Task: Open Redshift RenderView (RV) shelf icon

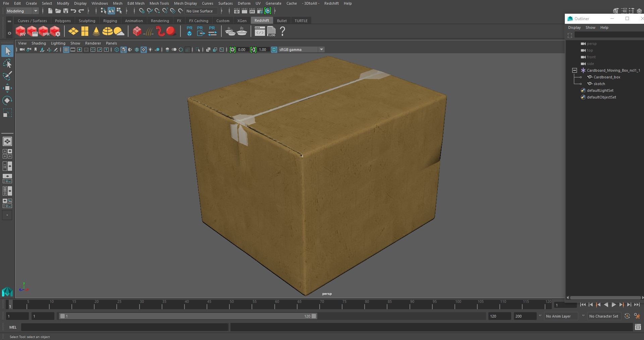Action: (20, 31)
